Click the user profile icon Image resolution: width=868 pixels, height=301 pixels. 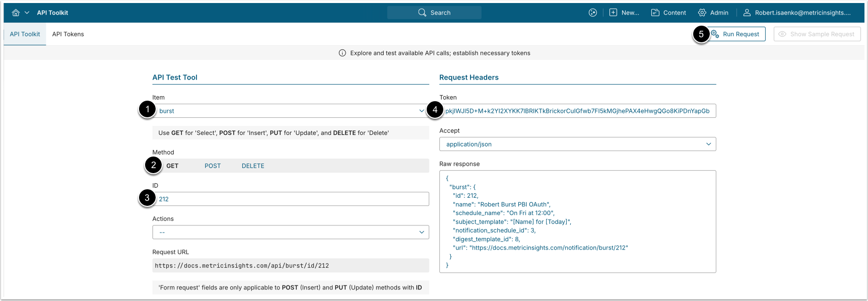(x=747, y=13)
